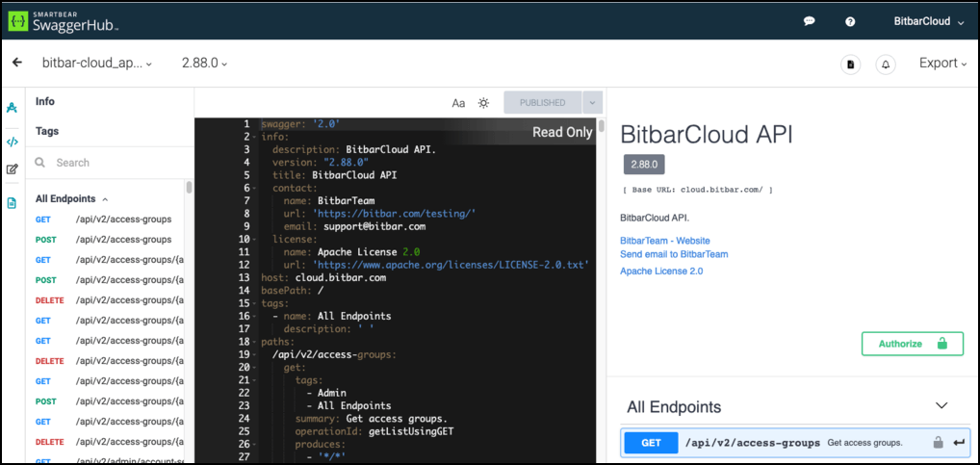980x465 pixels.
Task: Open the document view icon beside bell
Action: coord(850,64)
